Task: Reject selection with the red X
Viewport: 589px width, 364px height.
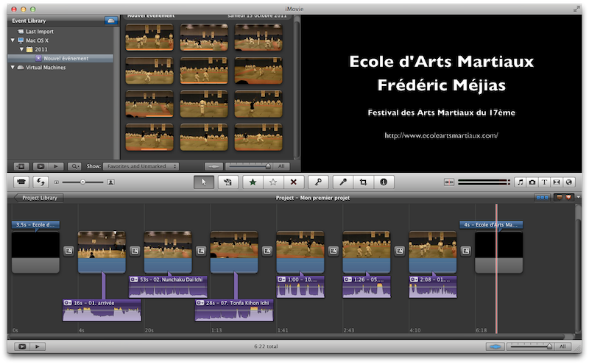Action: tap(294, 182)
